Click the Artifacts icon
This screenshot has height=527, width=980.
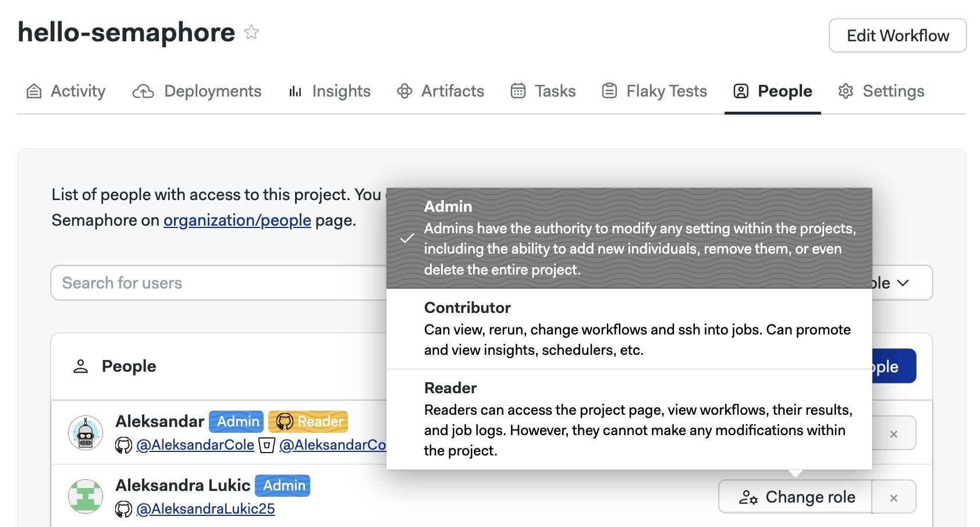click(x=404, y=91)
